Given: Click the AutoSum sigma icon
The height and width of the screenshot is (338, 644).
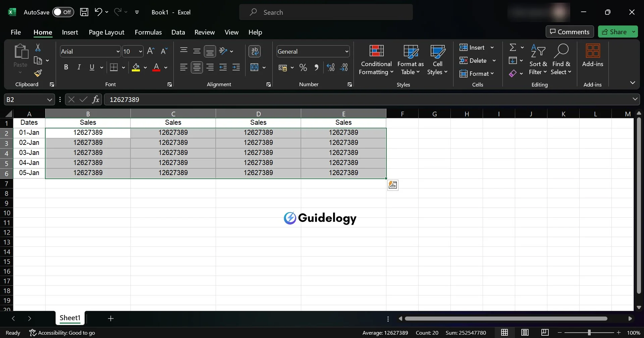Looking at the screenshot, I should 513,47.
